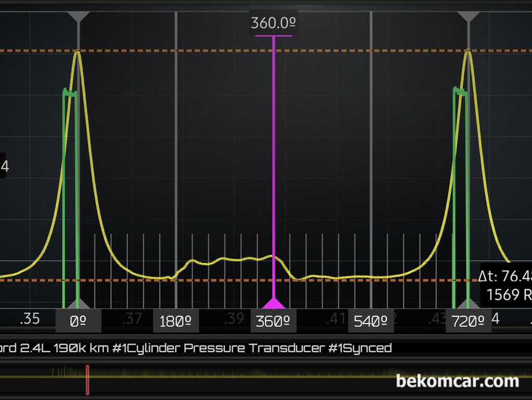This screenshot has height=400, width=532.
Task: Click the 360.0º cursor readout at top
Action: [274, 23]
